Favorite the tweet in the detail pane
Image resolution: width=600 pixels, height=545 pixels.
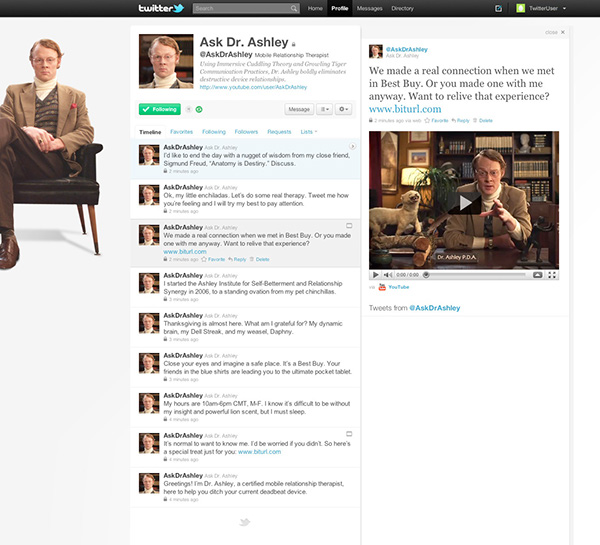click(436, 120)
